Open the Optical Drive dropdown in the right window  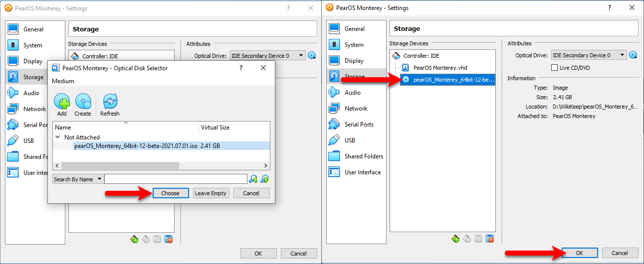pyautogui.click(x=588, y=55)
